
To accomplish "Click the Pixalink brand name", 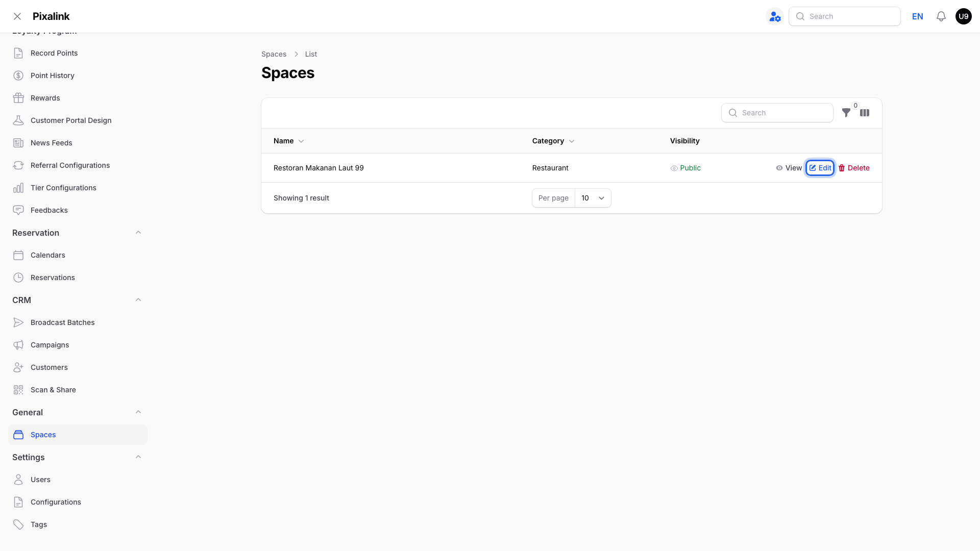I will [x=51, y=16].
